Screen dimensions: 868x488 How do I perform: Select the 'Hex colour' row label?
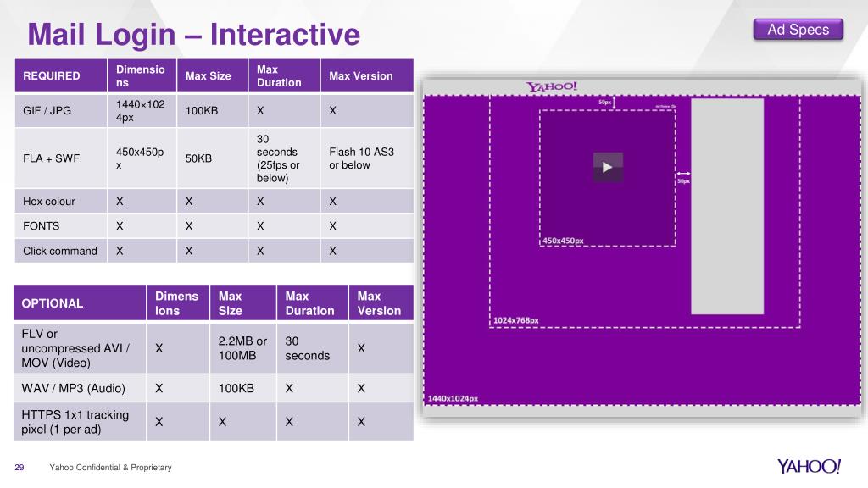[61, 202]
